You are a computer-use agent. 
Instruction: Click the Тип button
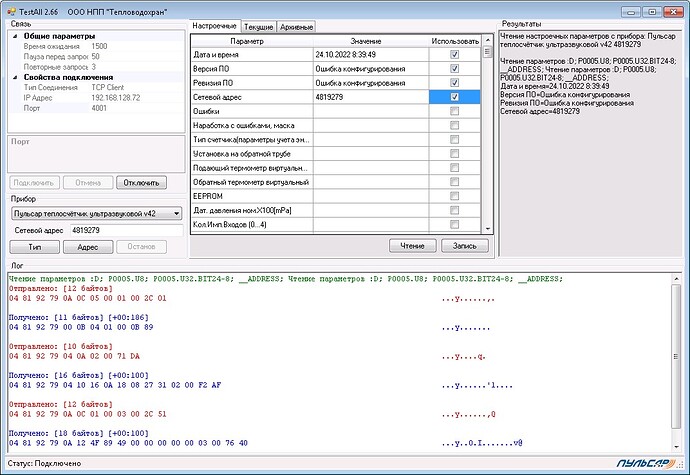[35, 247]
